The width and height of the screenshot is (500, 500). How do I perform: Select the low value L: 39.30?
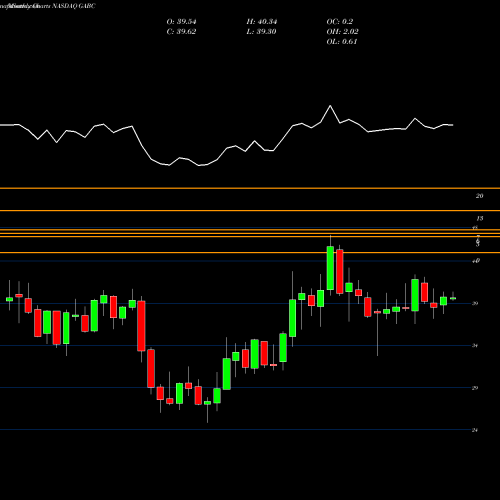tap(261, 32)
